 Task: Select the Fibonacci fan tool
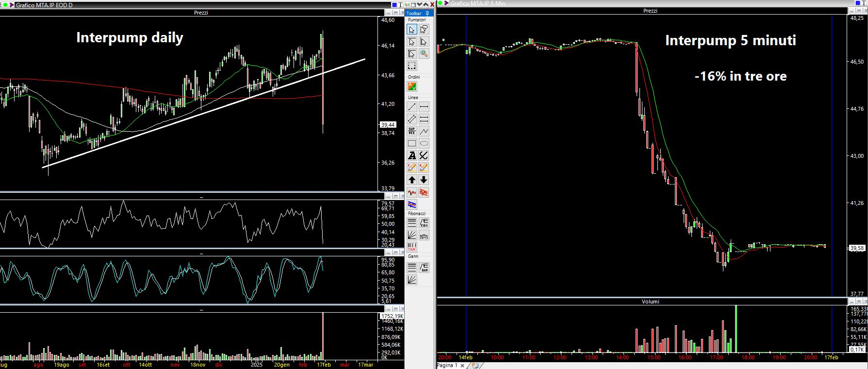tap(412, 235)
